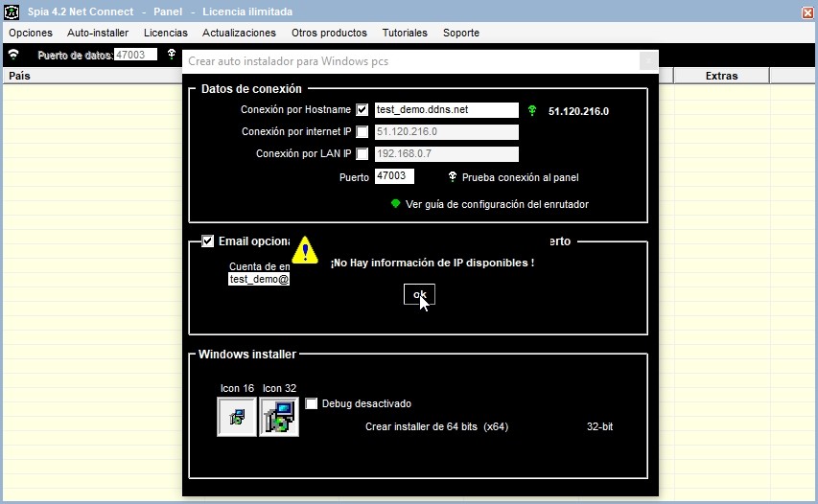The width and height of the screenshot is (818, 504).
Task: Click Crear installer de 64 bits (x64)
Action: click(436, 426)
